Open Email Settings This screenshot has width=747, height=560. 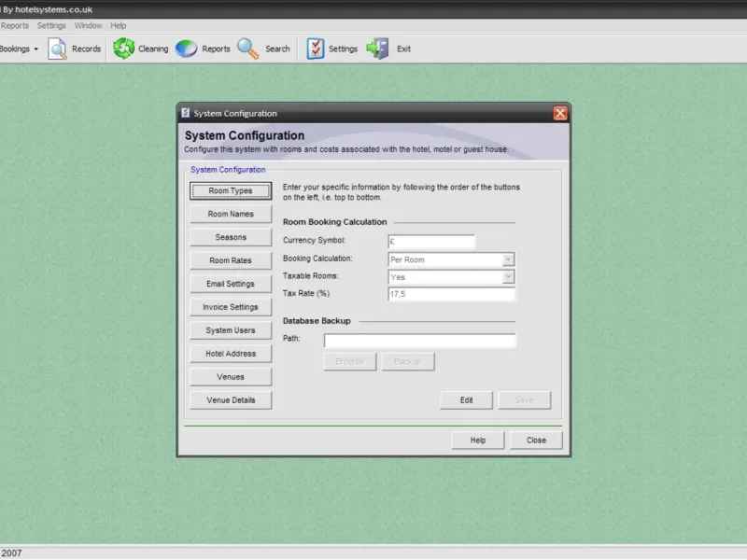click(231, 284)
